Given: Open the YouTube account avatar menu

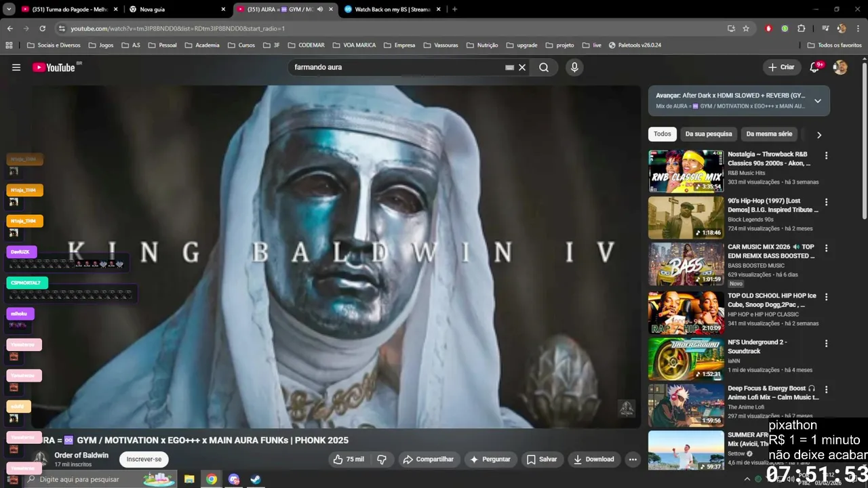Looking at the screenshot, I should 840,67.
